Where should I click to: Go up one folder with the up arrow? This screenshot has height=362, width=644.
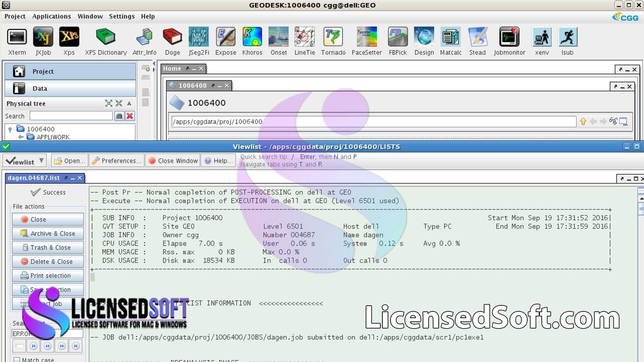click(x=583, y=121)
